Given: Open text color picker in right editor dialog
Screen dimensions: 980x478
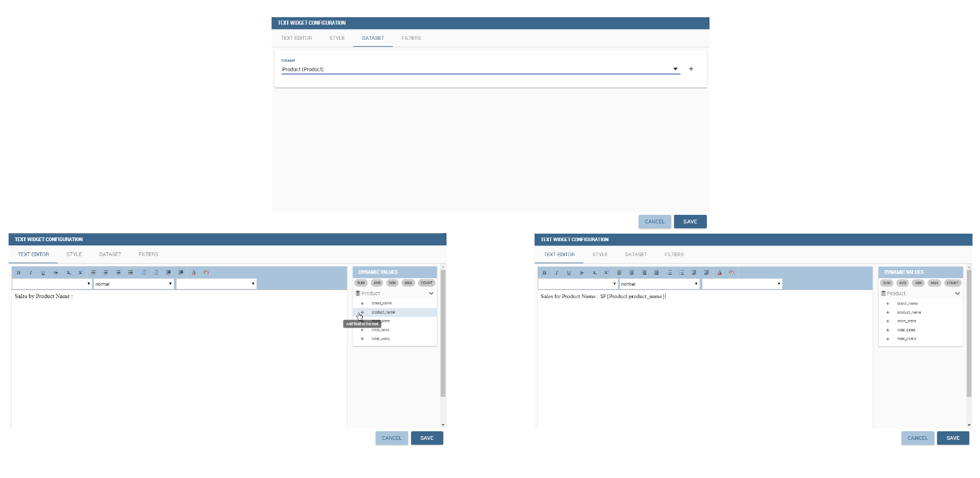Looking at the screenshot, I should coord(720,272).
